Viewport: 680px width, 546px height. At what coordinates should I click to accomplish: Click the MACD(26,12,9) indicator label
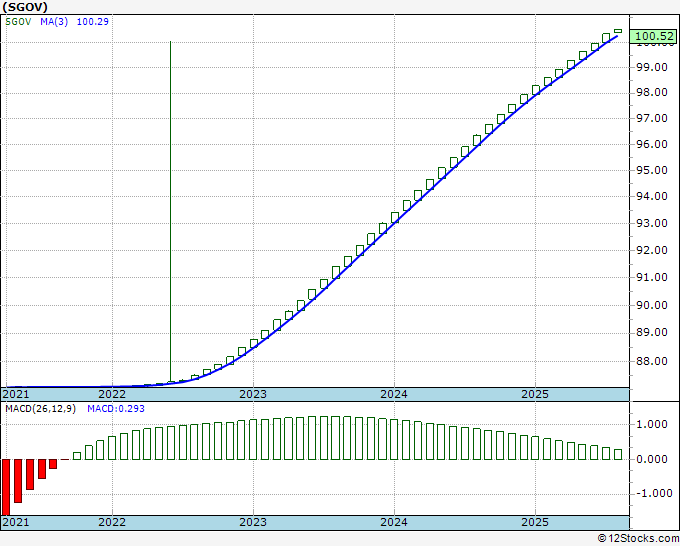[x=40, y=409]
